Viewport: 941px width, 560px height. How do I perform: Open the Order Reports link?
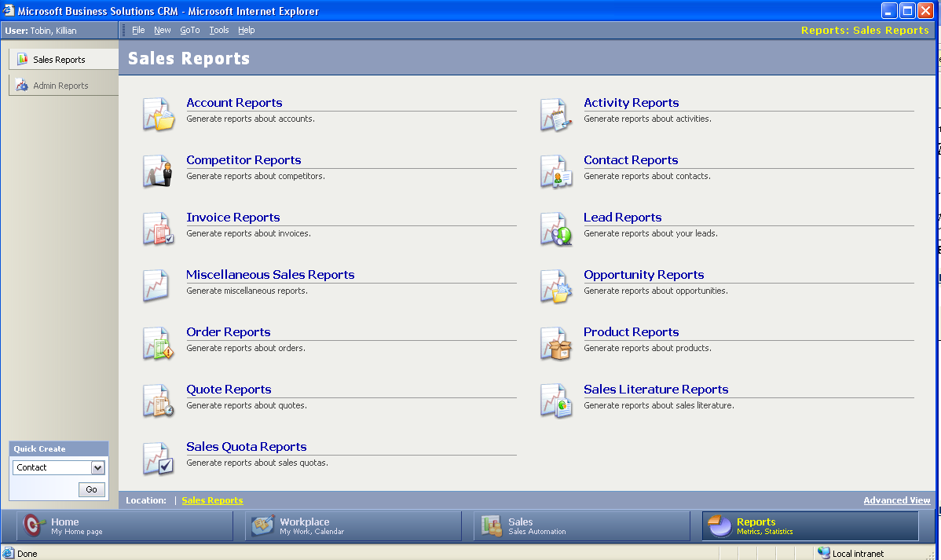(x=228, y=332)
